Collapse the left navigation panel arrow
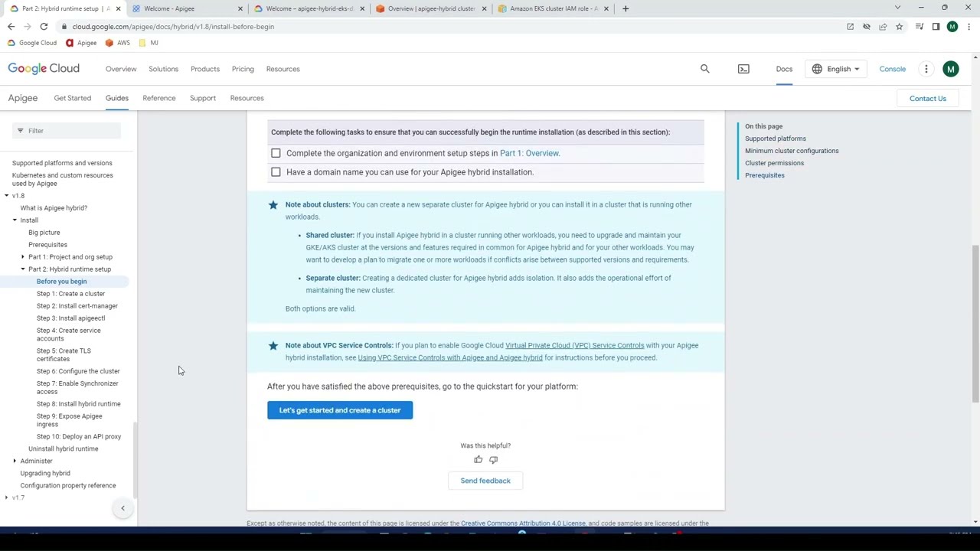The width and height of the screenshot is (980, 551). pos(122,508)
